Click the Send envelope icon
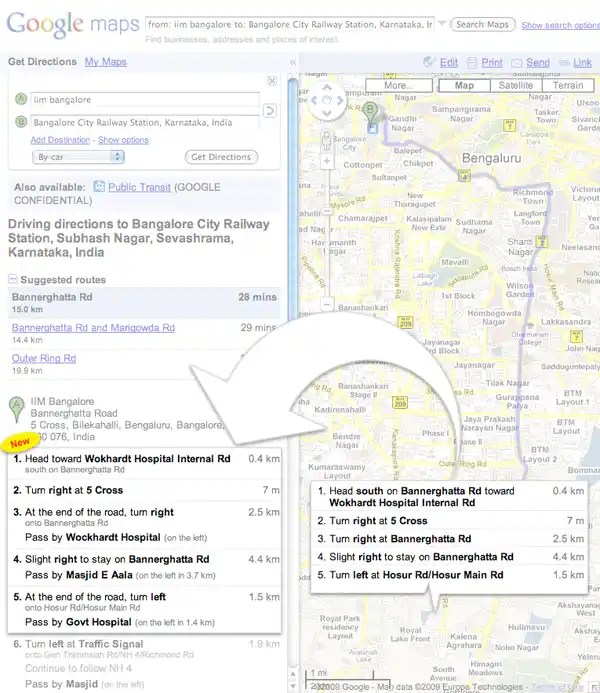 516,63
